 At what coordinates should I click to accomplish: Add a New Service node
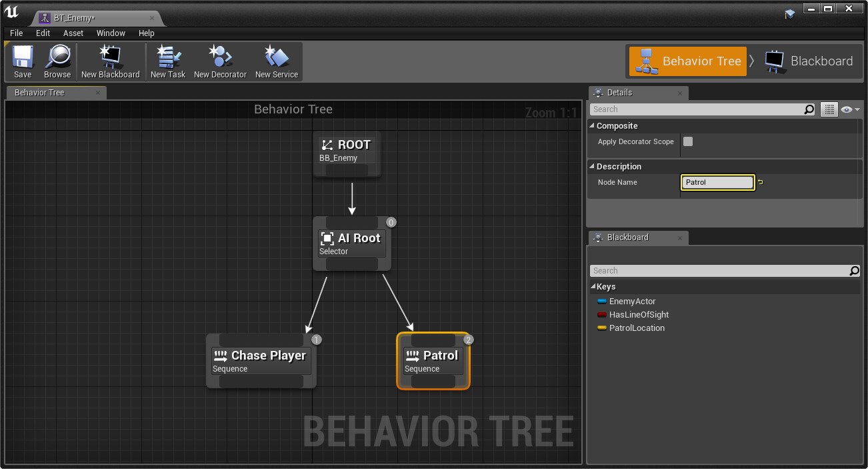[275, 61]
